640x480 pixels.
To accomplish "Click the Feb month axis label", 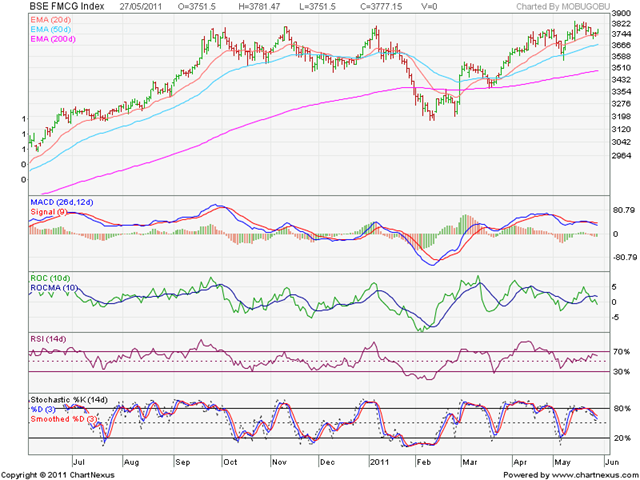I will coord(424,462).
